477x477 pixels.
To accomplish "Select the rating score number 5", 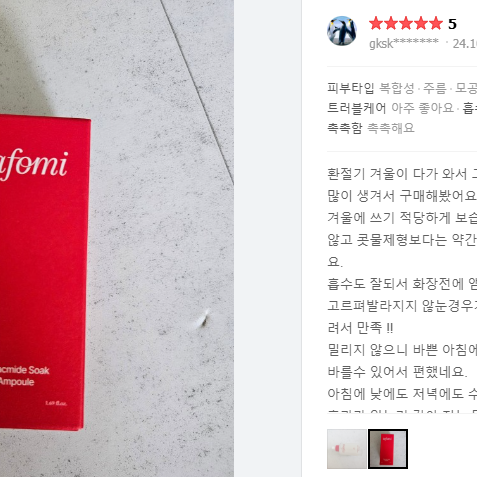I will pos(452,24).
